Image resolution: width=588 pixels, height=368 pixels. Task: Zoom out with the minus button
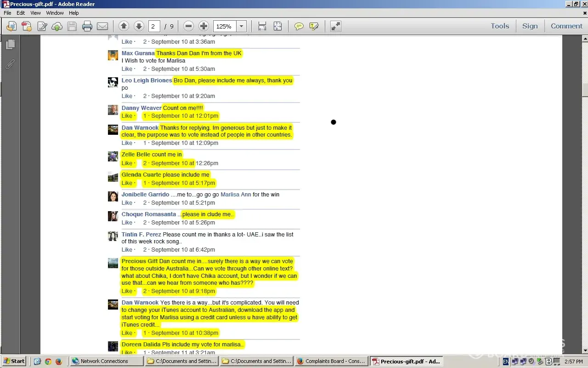[x=188, y=26]
